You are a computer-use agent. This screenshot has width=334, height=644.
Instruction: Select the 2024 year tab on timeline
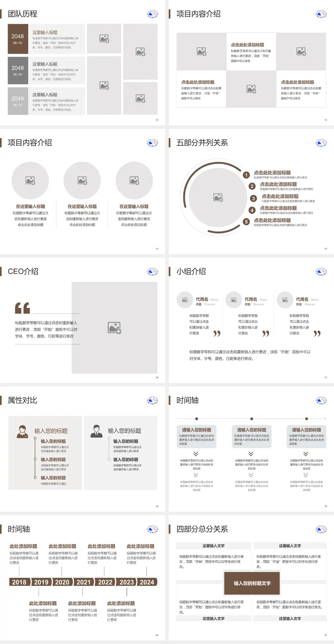pyautogui.click(x=147, y=582)
